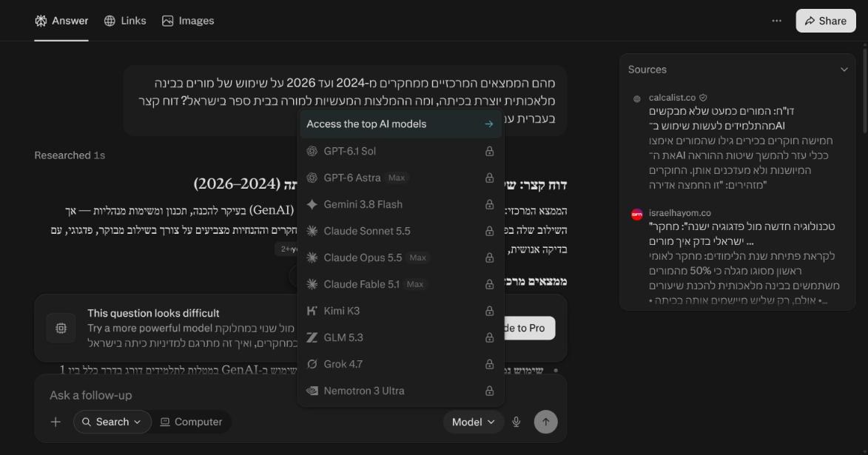Open the more options ellipsis menu
868x455 pixels.
point(777,21)
